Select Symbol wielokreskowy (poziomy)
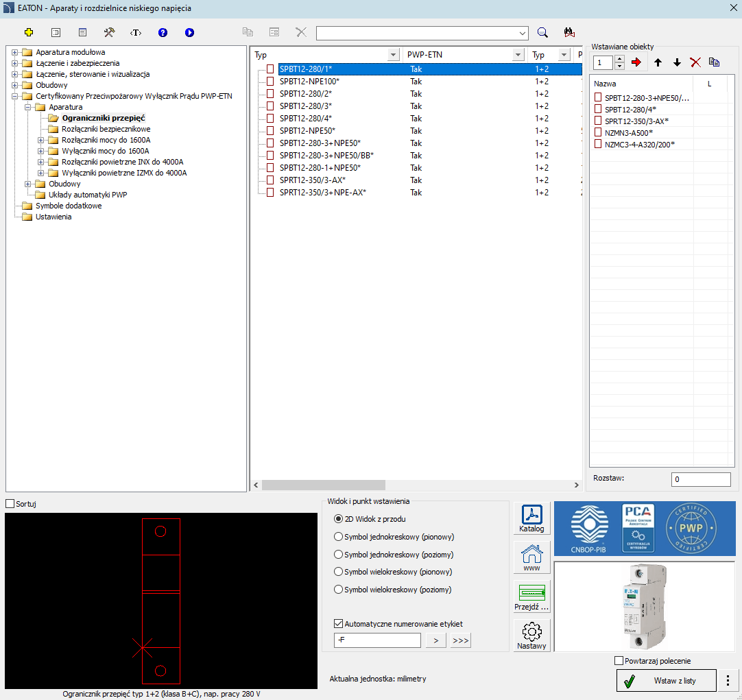 (x=338, y=590)
